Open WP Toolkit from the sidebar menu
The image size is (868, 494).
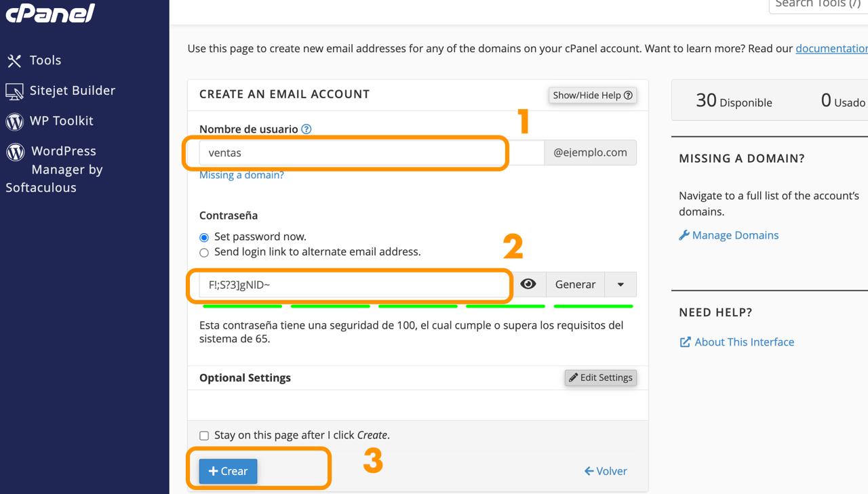(x=61, y=121)
